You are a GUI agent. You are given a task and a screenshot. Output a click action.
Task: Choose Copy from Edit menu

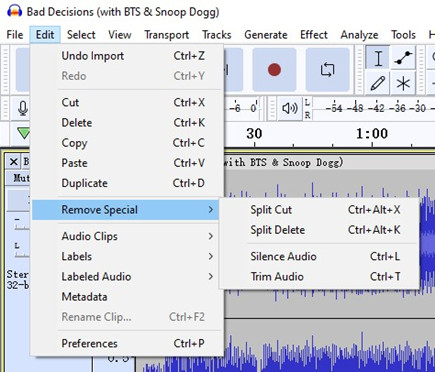(126, 143)
